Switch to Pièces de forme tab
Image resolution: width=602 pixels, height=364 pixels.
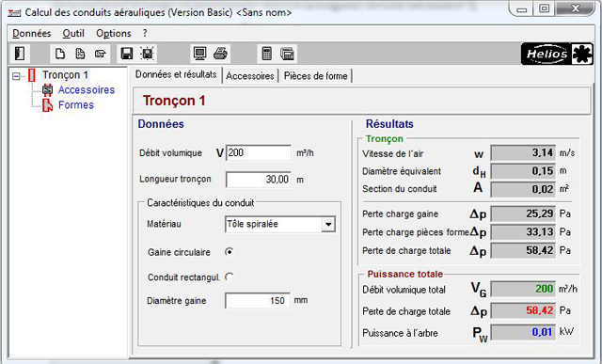(316, 76)
